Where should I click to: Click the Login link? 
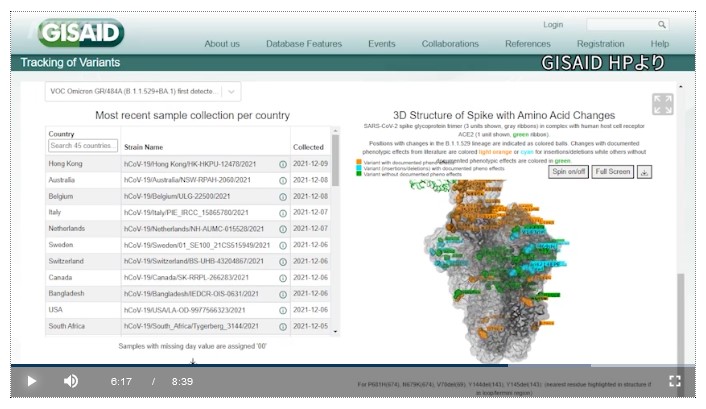coord(553,24)
